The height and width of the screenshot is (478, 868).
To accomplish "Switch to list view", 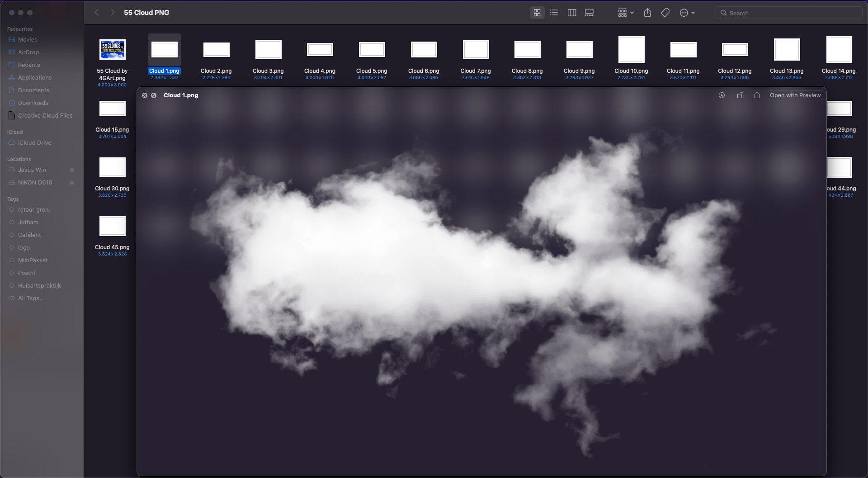I will [553, 12].
